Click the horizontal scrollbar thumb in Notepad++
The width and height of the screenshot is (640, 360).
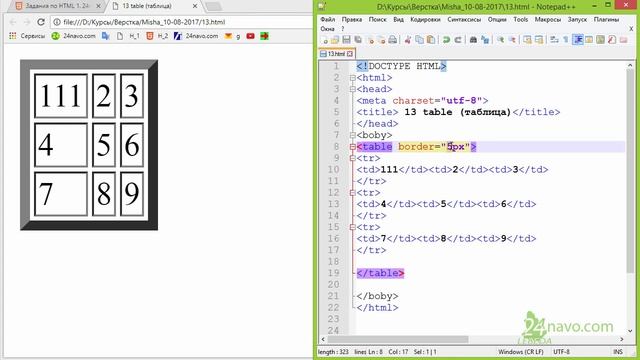[x=398, y=339]
